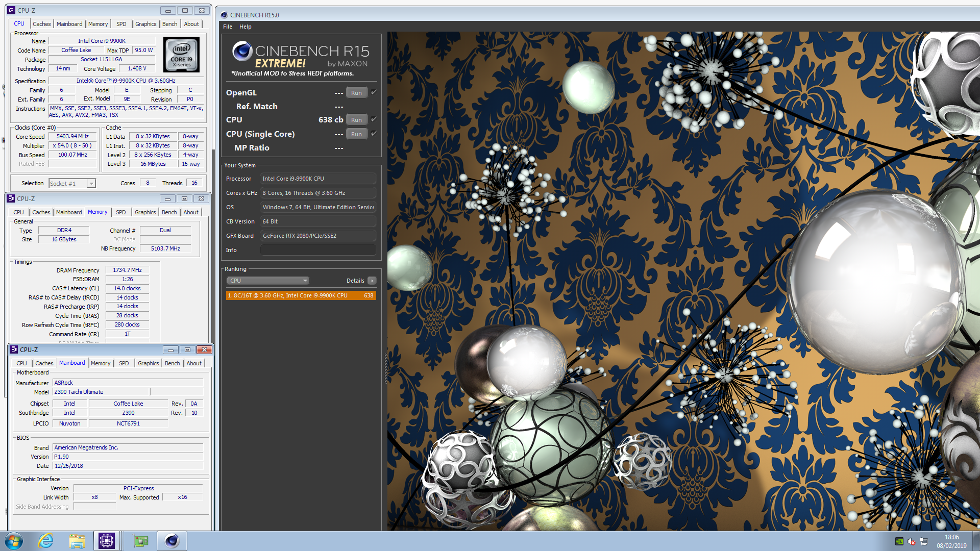
Task: Select the Mainboard tab in the top CPU-Z window
Action: pos(69,24)
